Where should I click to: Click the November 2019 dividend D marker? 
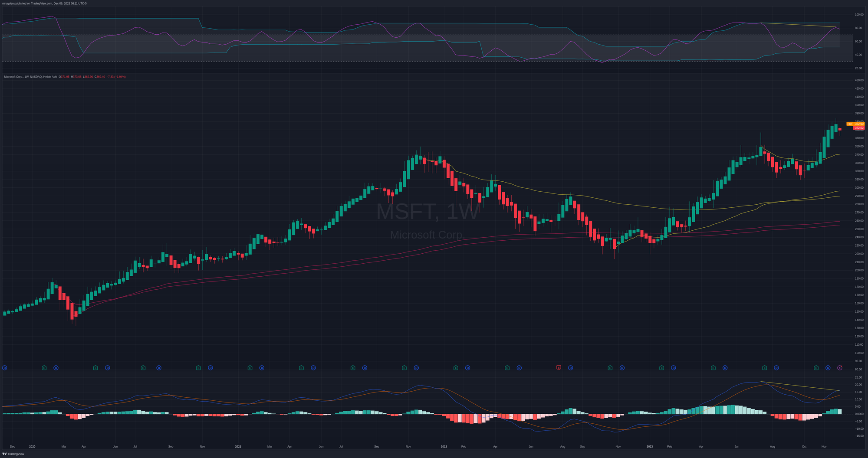coord(5,368)
